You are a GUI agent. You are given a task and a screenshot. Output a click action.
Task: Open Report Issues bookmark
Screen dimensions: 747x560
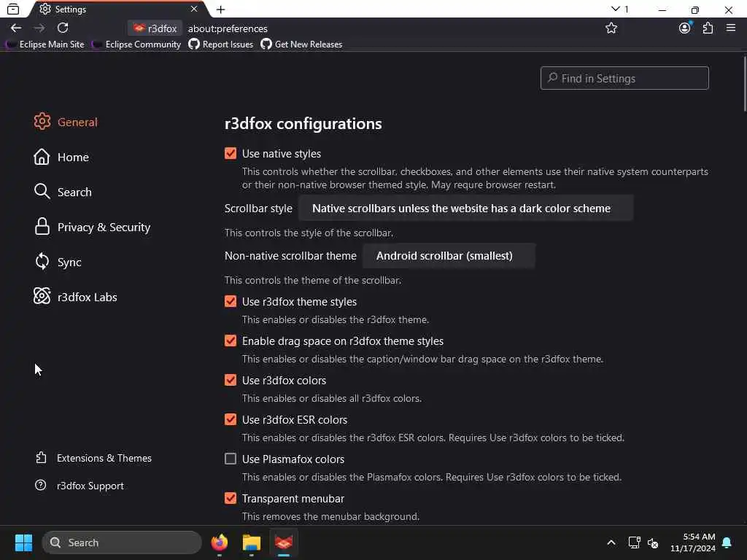[x=220, y=44]
